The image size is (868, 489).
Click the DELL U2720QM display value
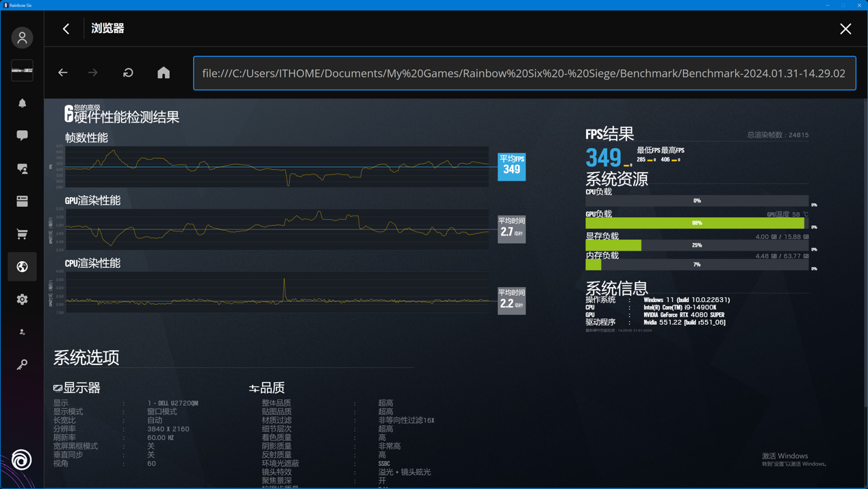[173, 403]
